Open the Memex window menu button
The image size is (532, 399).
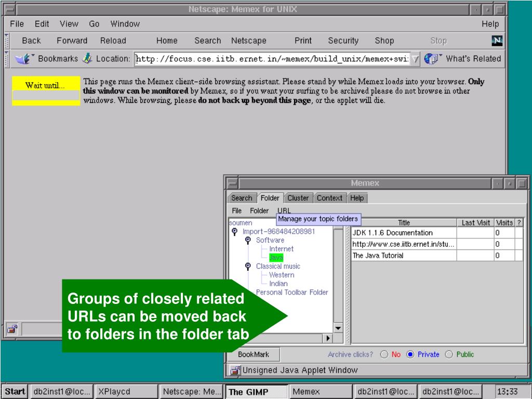pos(232,183)
